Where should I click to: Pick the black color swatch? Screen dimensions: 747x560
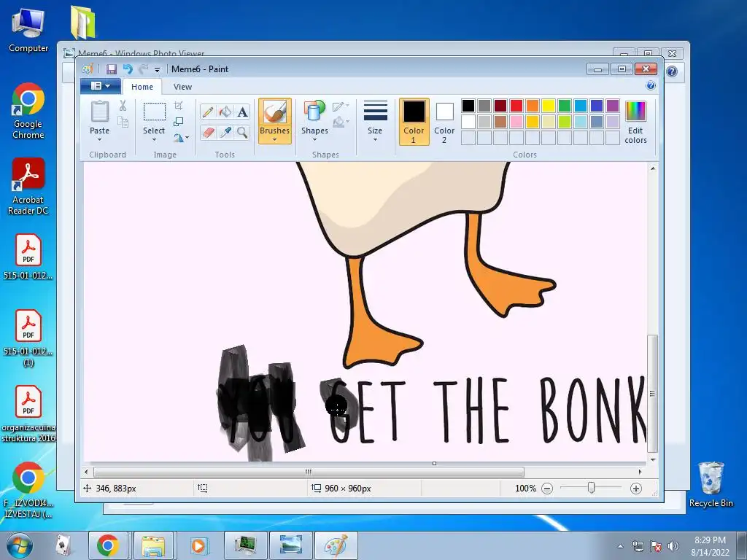click(468, 106)
